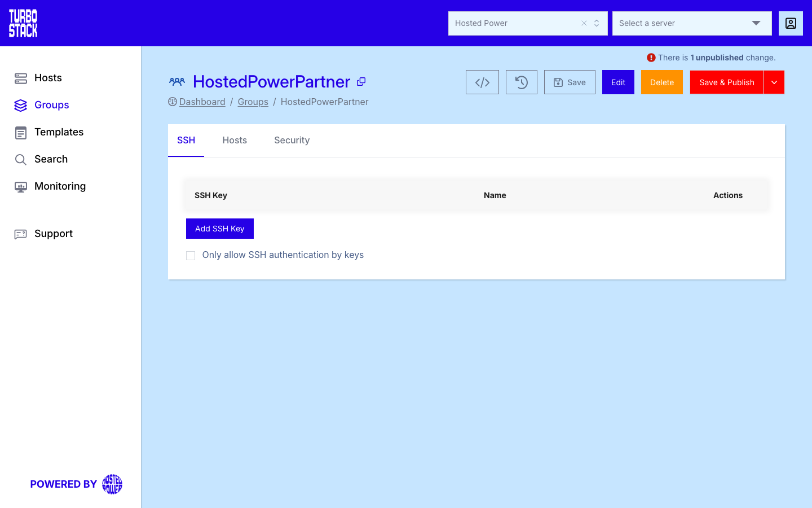Viewport: 812px width, 508px height.
Task: Expand the Save & Publish options arrow
Action: click(774, 82)
